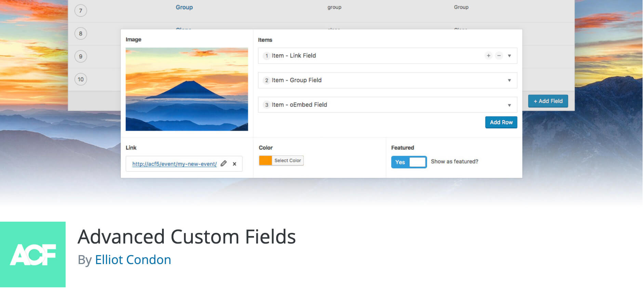Expand the Item - oEmbed Field row arrow
644x288 pixels.
509,105
